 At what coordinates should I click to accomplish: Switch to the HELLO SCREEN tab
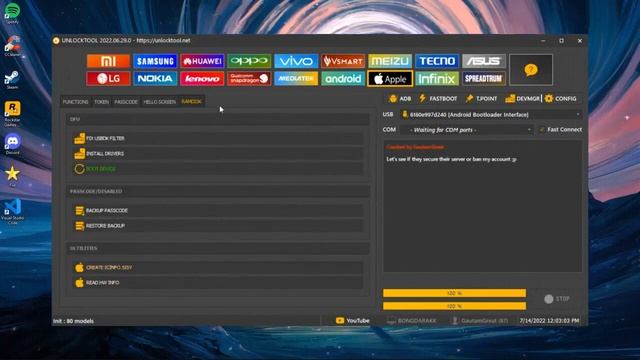[160, 102]
